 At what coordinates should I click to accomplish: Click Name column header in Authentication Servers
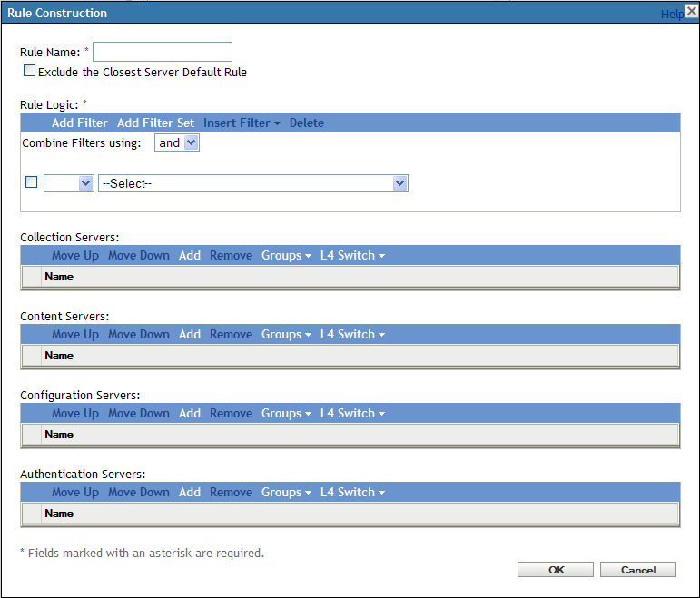tap(59, 514)
